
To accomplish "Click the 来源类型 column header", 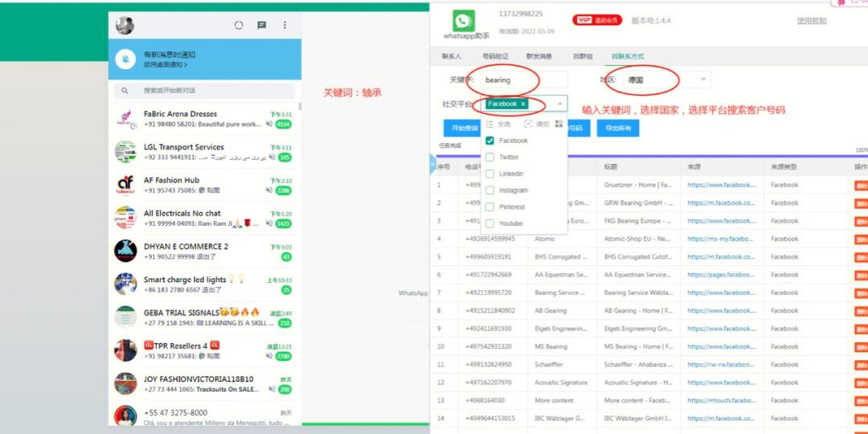I will [x=784, y=166].
